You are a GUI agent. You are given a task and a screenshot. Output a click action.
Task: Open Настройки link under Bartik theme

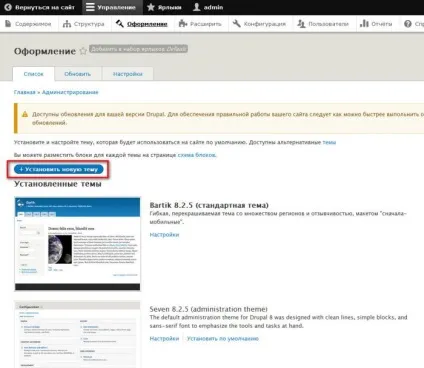pyautogui.click(x=164, y=235)
